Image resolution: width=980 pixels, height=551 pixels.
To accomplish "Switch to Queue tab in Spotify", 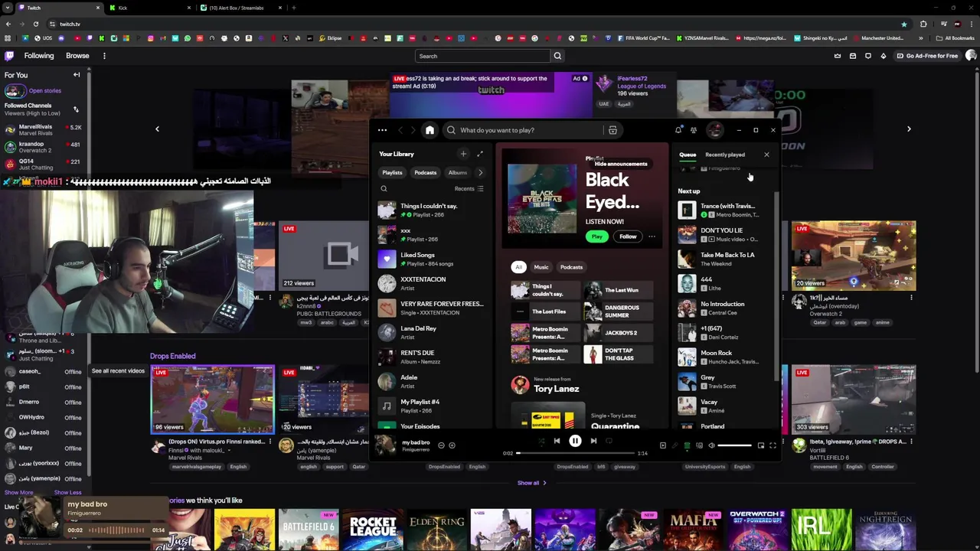I will tap(688, 155).
